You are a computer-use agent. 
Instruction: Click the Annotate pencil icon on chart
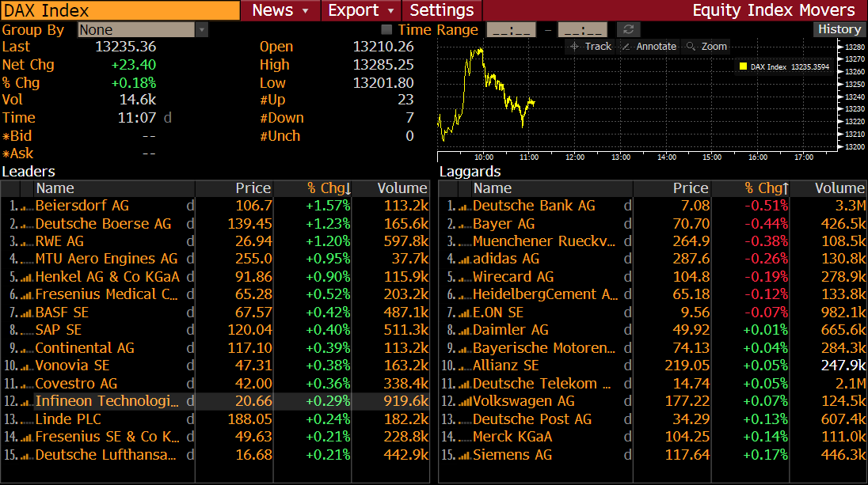[626, 47]
